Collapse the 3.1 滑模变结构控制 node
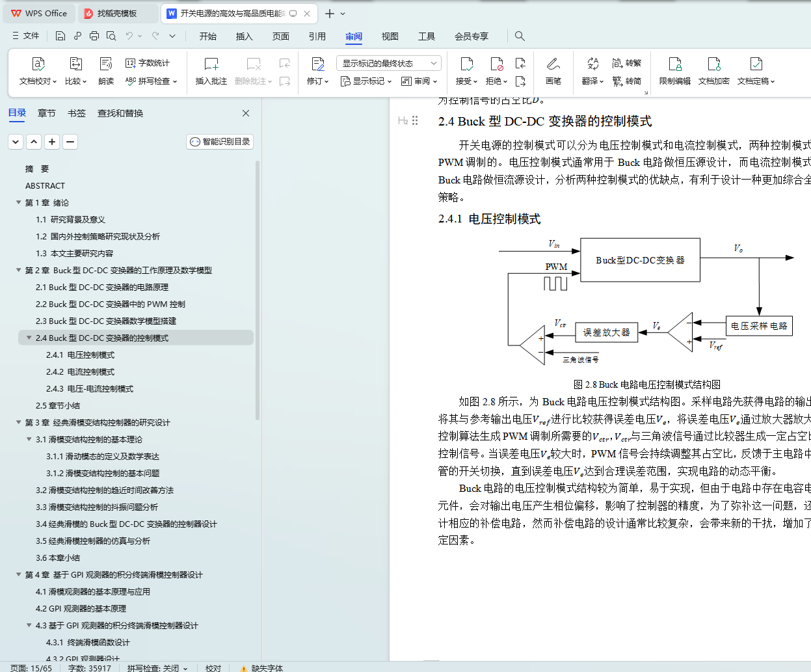The height and width of the screenshot is (672, 811). pos(29,439)
